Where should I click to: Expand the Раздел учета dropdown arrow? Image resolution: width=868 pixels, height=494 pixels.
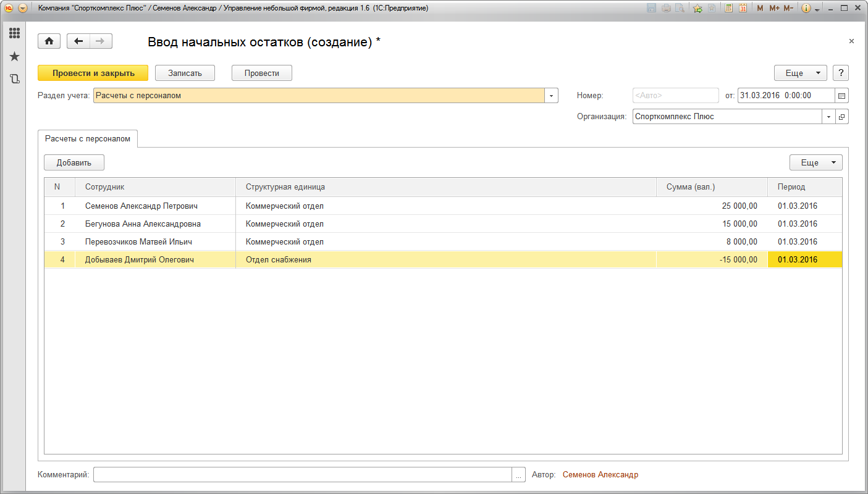(x=550, y=96)
